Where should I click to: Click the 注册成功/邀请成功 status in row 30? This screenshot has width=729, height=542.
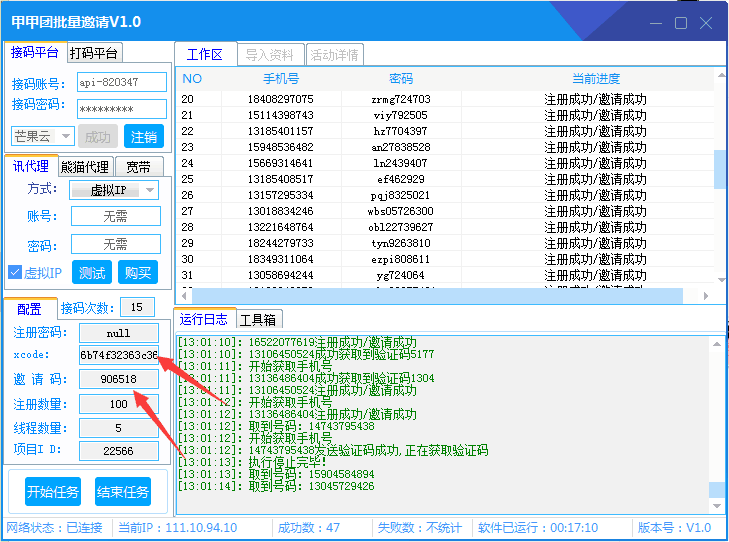click(596, 259)
